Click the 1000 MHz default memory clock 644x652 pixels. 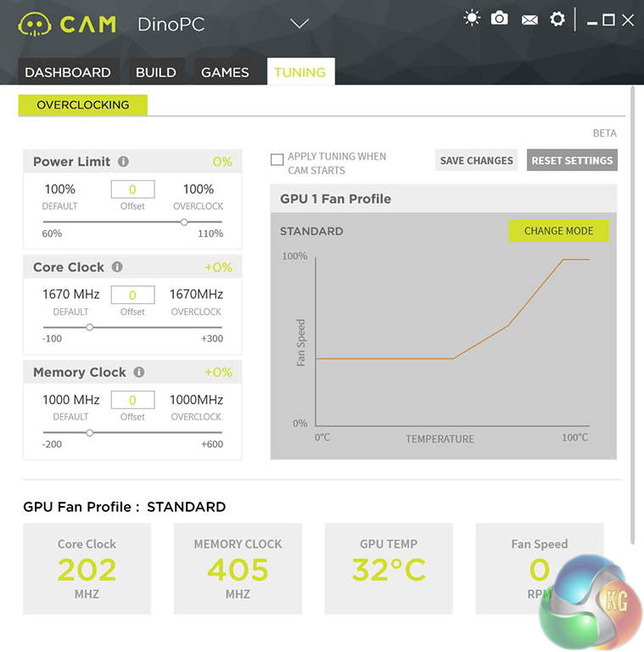click(x=71, y=400)
